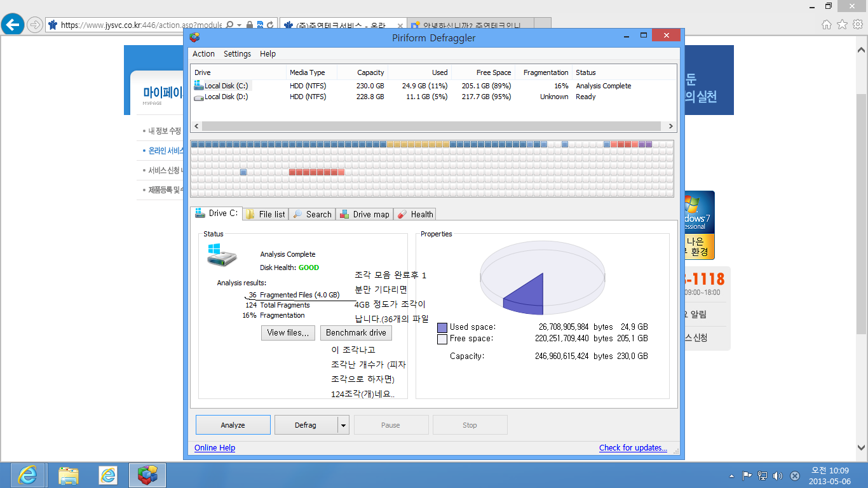Click the Free space color swatch
The width and height of the screenshot is (868, 488).
click(x=442, y=339)
